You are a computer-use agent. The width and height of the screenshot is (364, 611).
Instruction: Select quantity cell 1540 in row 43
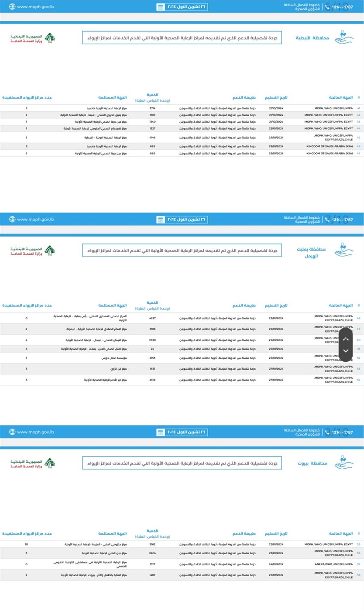pos(153,122)
